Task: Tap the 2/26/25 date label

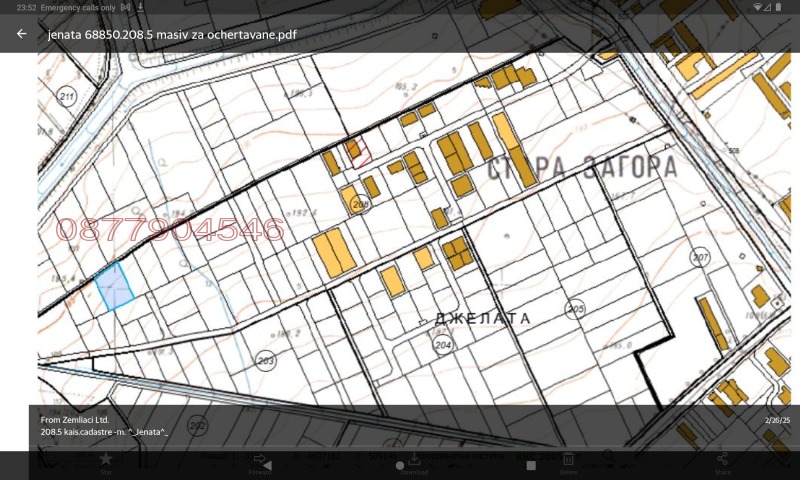Action: [x=777, y=421]
